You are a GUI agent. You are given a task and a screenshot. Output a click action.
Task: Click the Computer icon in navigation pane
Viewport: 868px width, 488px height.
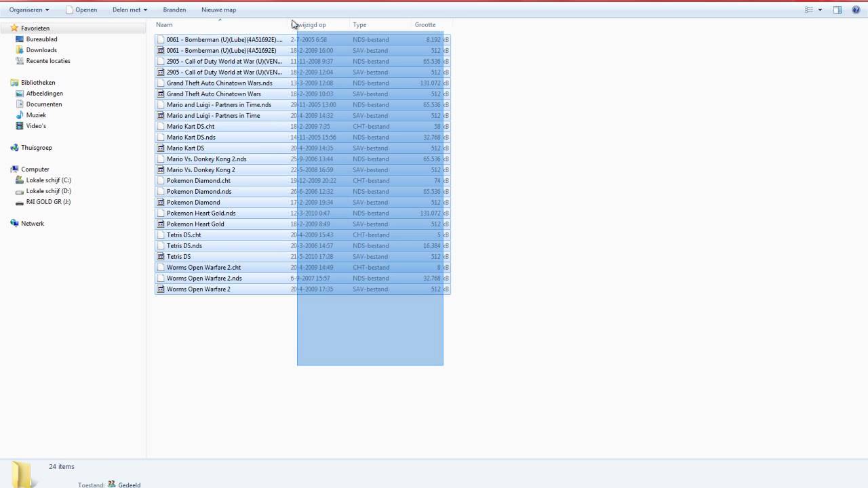[x=14, y=169]
